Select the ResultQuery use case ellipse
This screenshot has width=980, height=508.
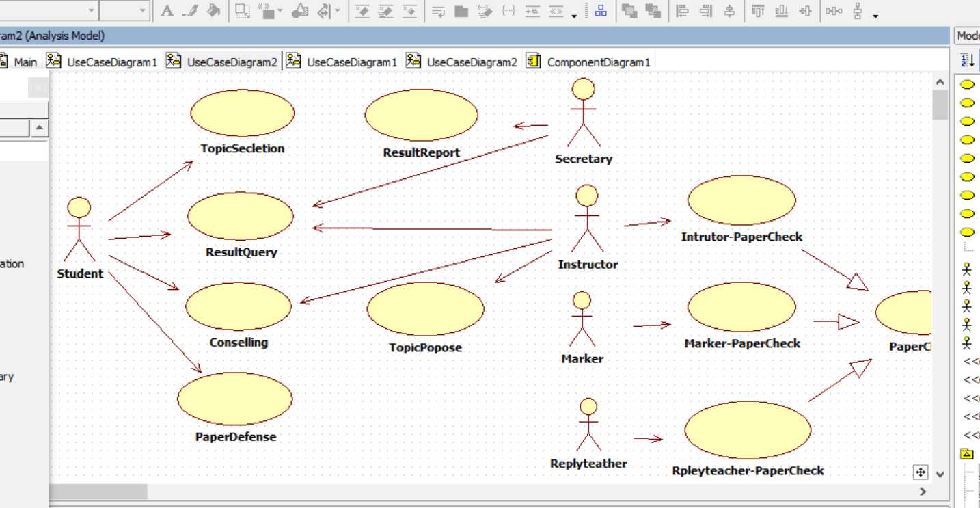pos(241,216)
